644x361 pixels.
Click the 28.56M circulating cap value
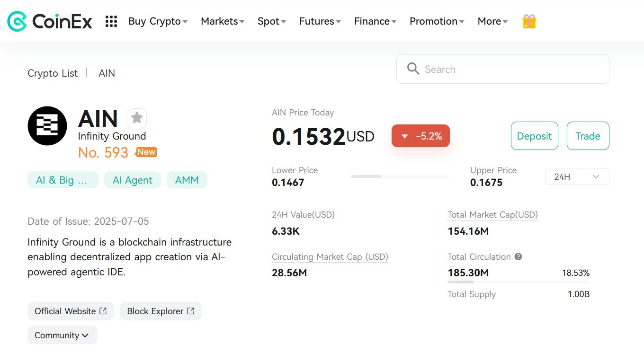click(289, 273)
